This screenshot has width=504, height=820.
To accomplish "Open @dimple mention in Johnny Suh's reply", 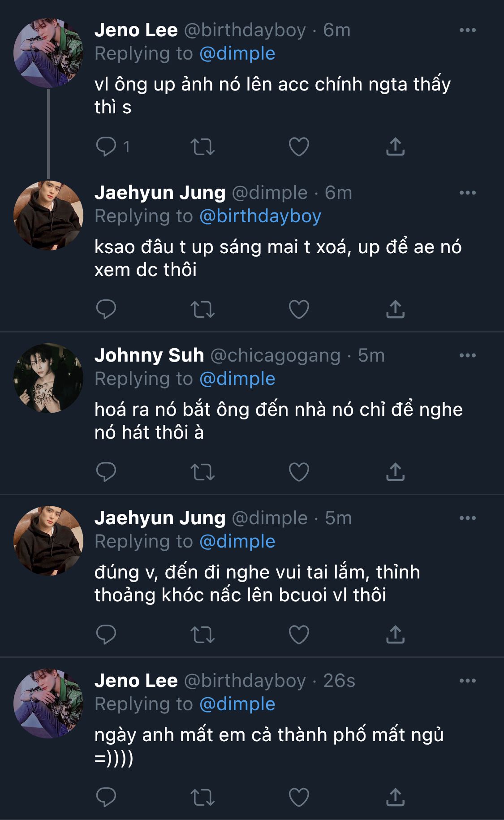I will point(237,379).
